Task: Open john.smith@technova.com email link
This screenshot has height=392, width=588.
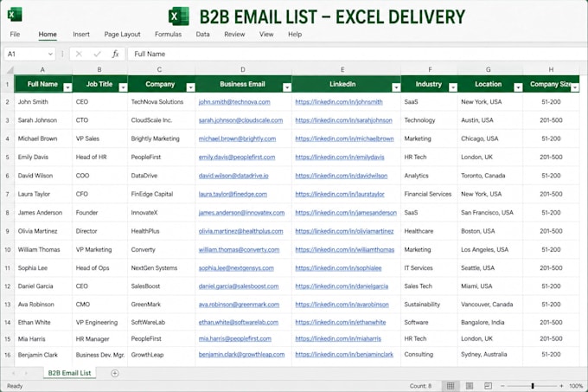Action: [x=234, y=101]
